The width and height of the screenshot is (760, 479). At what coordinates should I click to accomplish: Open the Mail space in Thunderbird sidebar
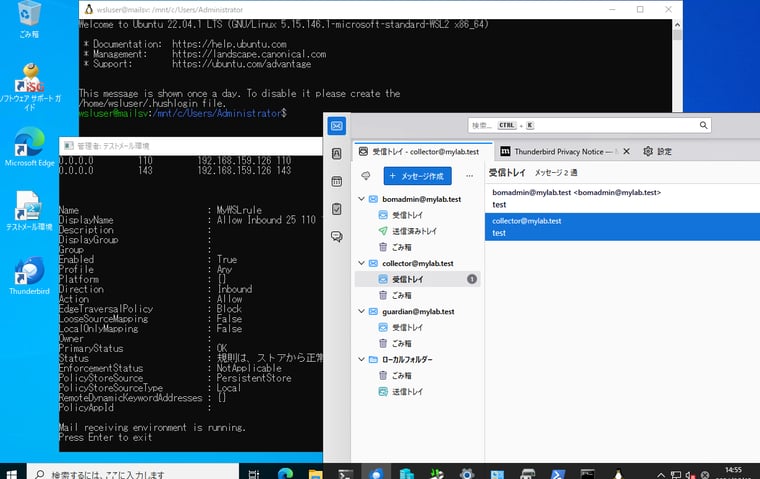click(x=336, y=126)
